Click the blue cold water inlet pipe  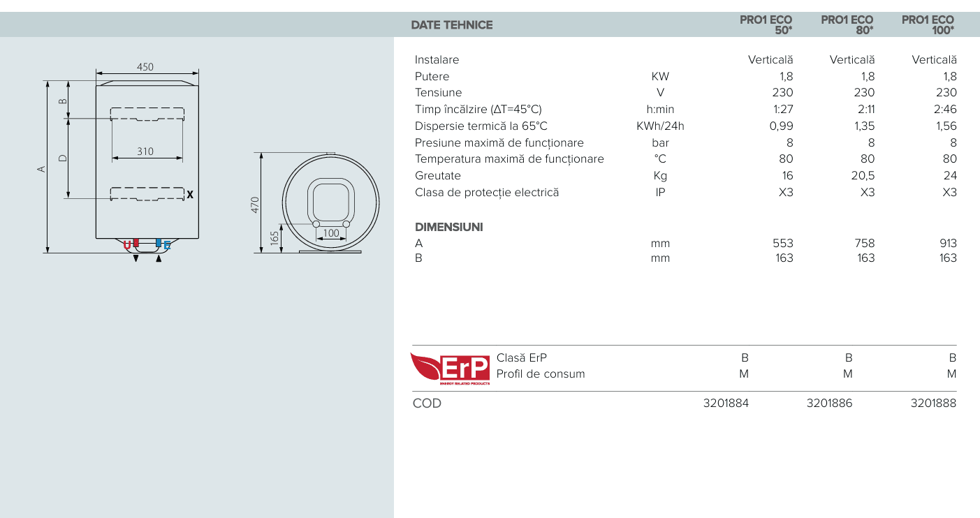click(x=159, y=244)
